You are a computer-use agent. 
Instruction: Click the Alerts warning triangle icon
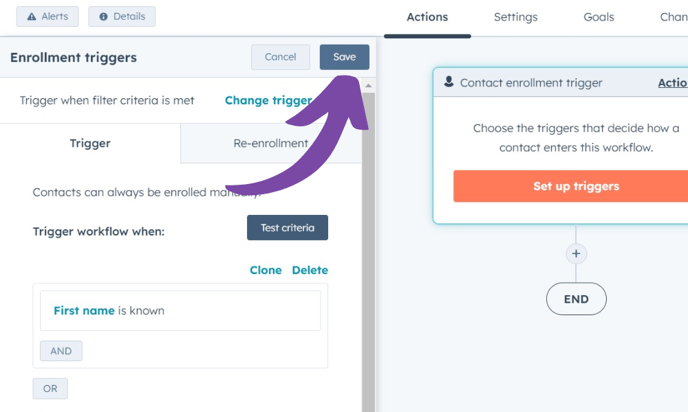point(32,17)
